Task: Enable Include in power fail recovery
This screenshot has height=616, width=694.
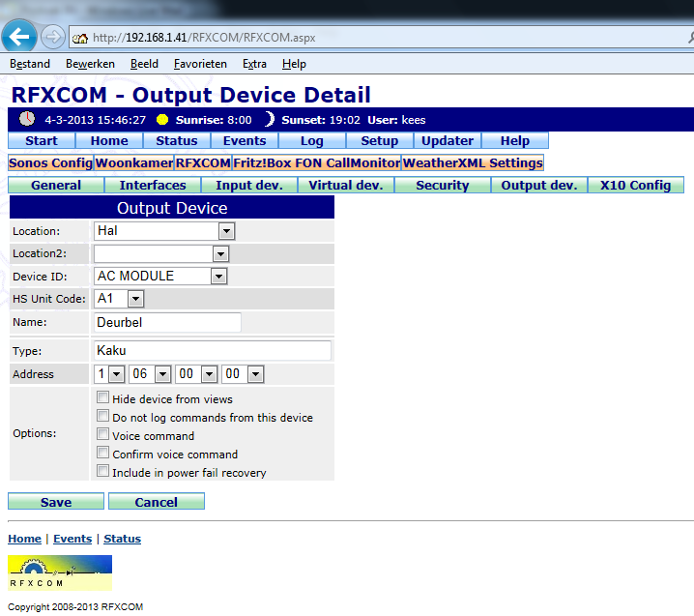Action: coord(102,471)
